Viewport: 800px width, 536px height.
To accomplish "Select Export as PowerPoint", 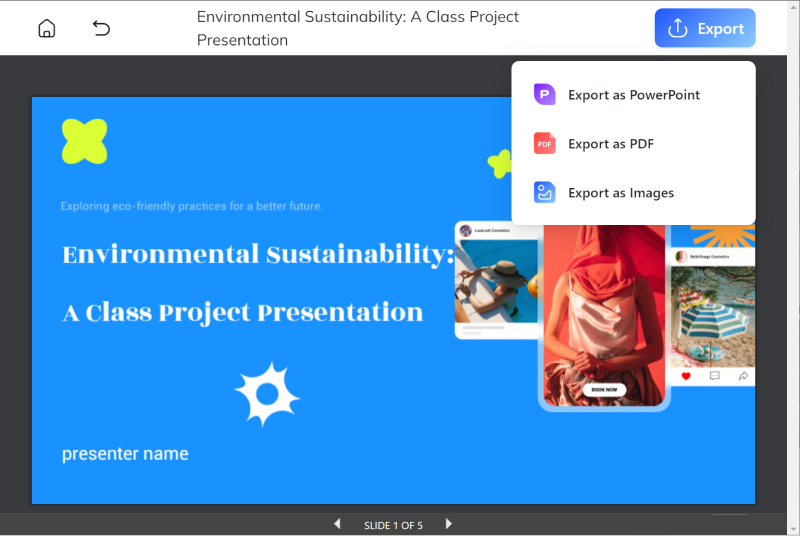I will click(633, 95).
